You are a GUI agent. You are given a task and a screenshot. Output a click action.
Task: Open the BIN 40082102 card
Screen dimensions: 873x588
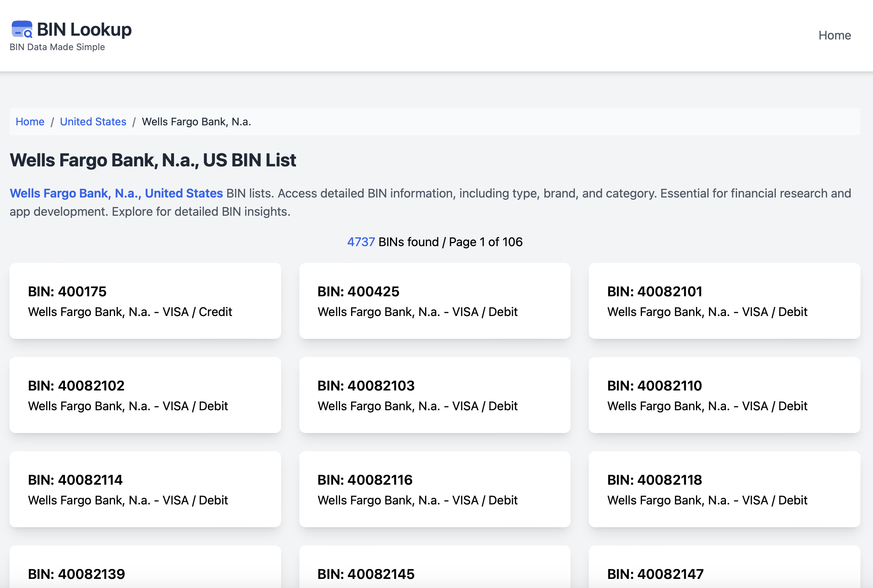click(x=145, y=395)
